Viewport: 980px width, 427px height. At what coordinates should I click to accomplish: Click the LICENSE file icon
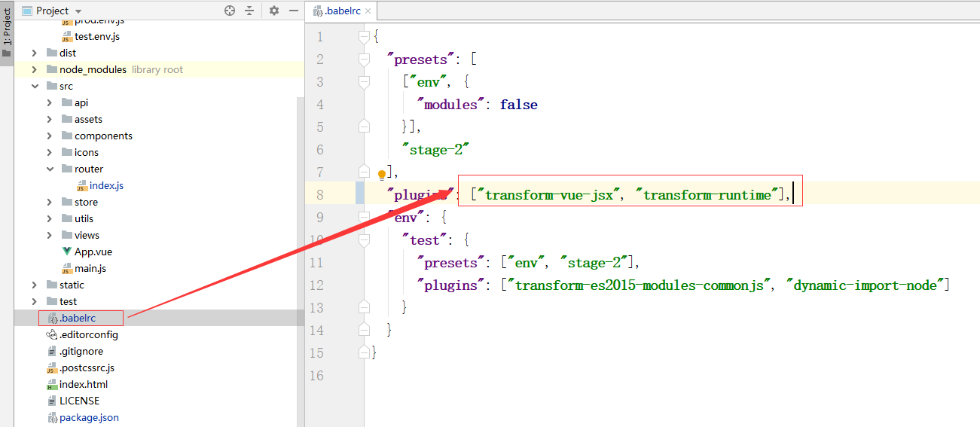pyautogui.click(x=52, y=401)
